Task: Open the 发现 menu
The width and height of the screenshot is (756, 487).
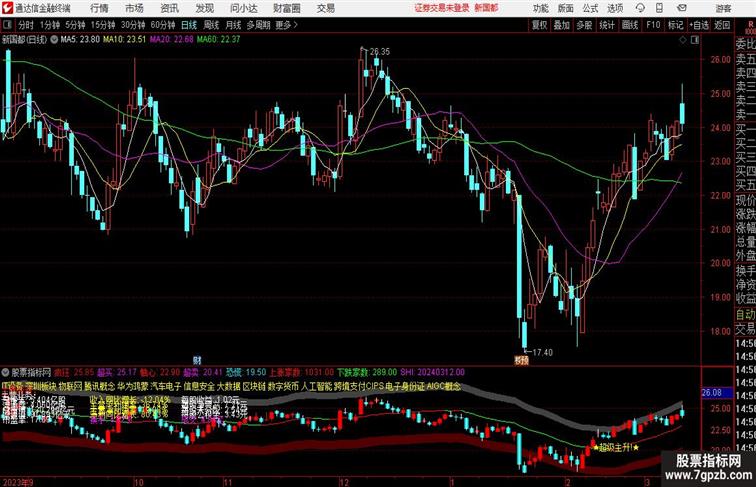Action: click(204, 8)
